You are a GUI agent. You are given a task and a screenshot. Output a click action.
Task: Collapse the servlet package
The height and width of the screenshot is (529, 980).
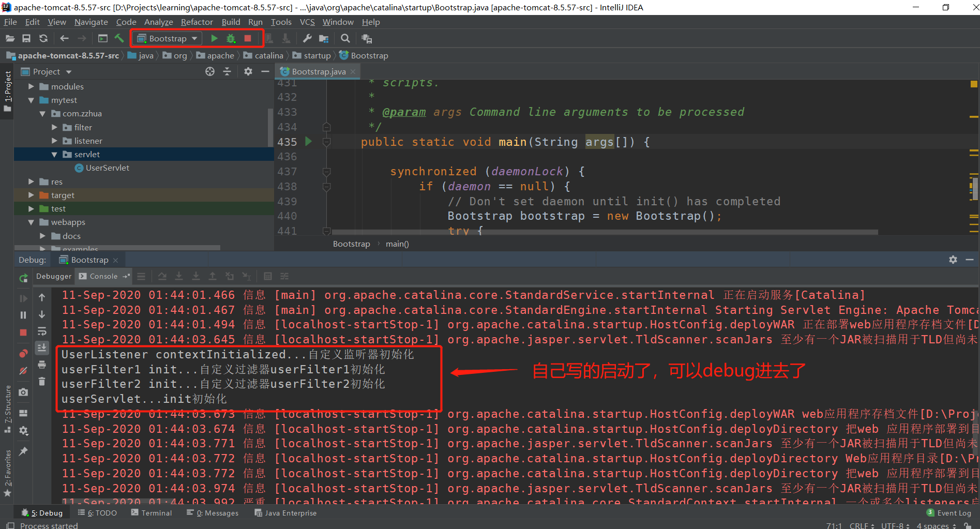54,155
